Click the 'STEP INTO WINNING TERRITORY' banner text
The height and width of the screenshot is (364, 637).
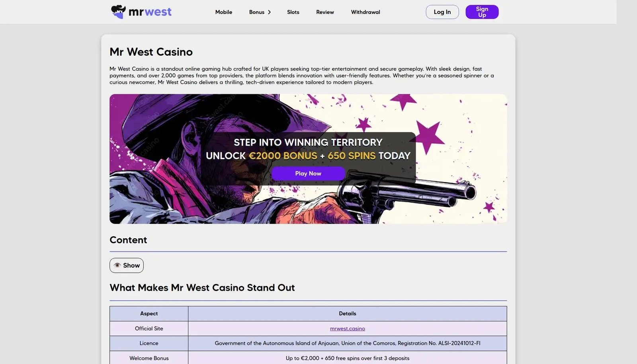point(308,142)
